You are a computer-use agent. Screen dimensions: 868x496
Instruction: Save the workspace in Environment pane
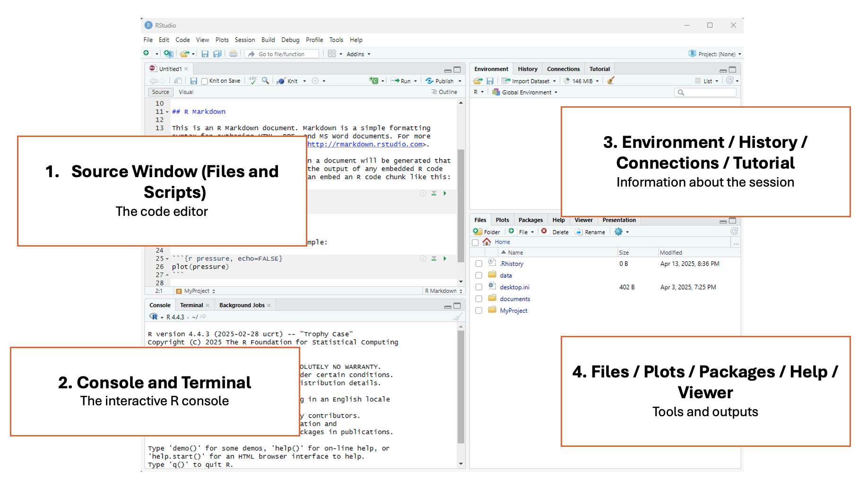tap(490, 81)
